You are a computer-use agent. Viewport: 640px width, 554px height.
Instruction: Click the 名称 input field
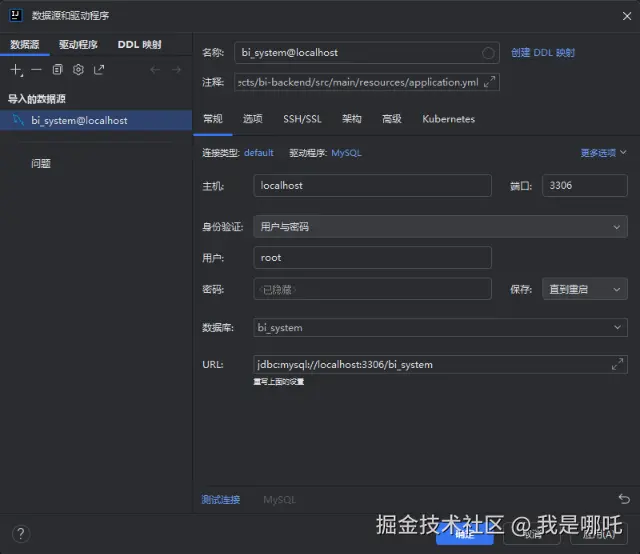pyautogui.click(x=367, y=53)
